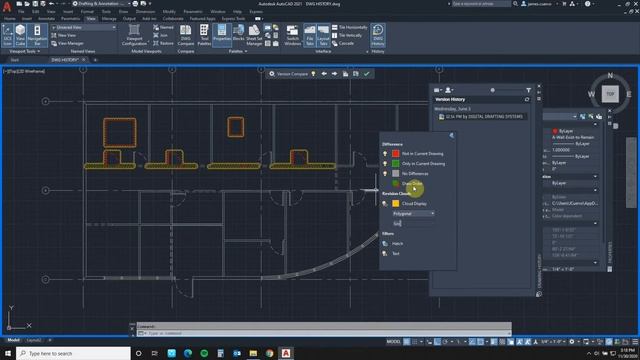Viewport: 640px width, 360px height.
Task: Switch to the Manage ribbon tab
Action: click(x=109, y=18)
